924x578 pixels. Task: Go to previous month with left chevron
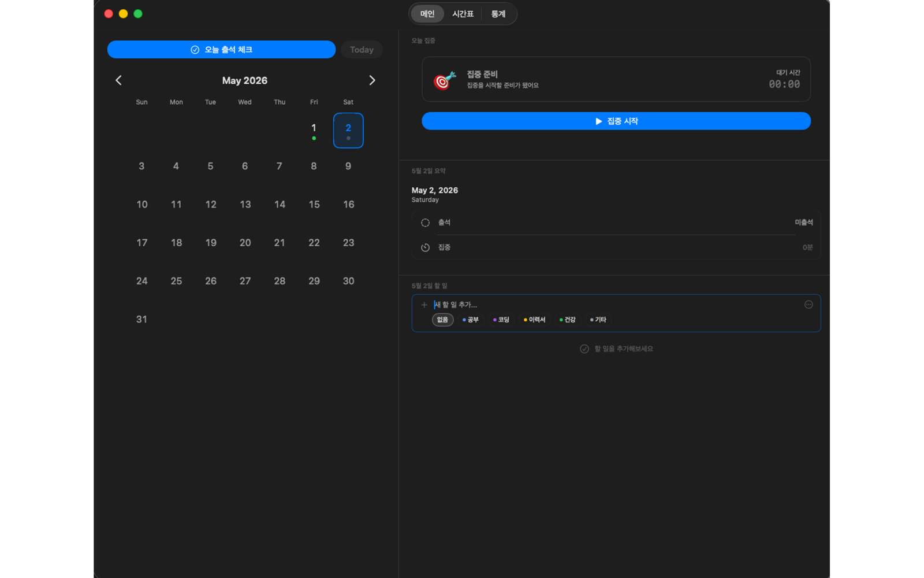(x=118, y=80)
